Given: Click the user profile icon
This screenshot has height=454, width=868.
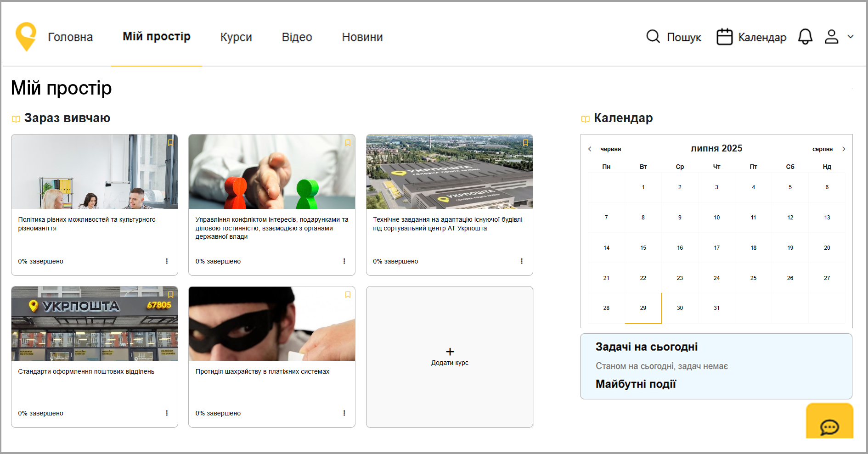Looking at the screenshot, I should [831, 37].
